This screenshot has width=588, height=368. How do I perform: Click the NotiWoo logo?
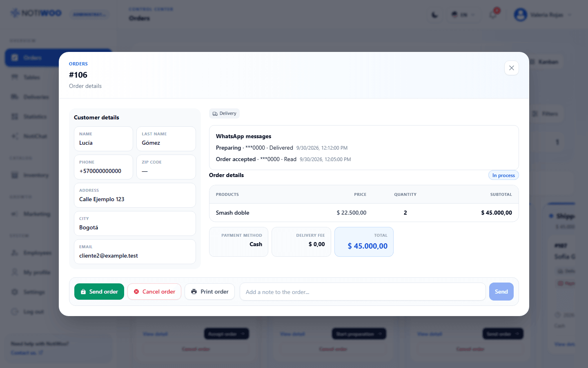pyautogui.click(x=36, y=13)
